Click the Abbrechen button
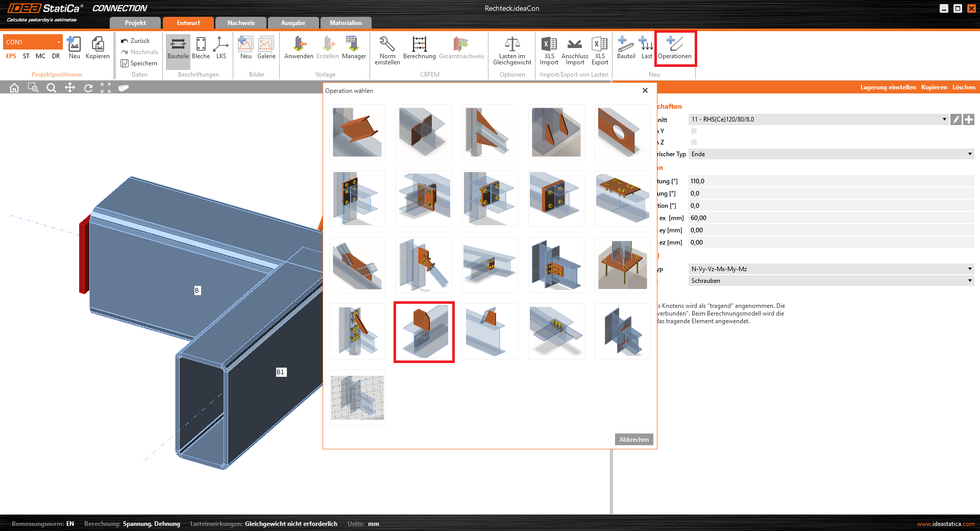980x531 pixels. (x=633, y=440)
